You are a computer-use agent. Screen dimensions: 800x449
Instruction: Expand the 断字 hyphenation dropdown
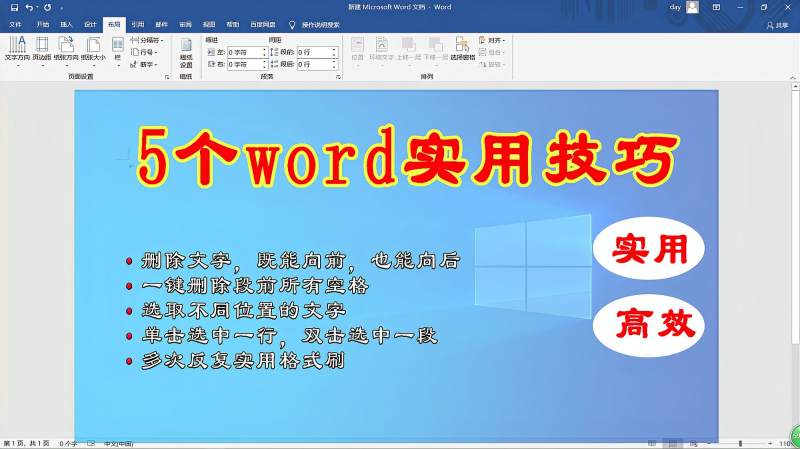point(144,64)
